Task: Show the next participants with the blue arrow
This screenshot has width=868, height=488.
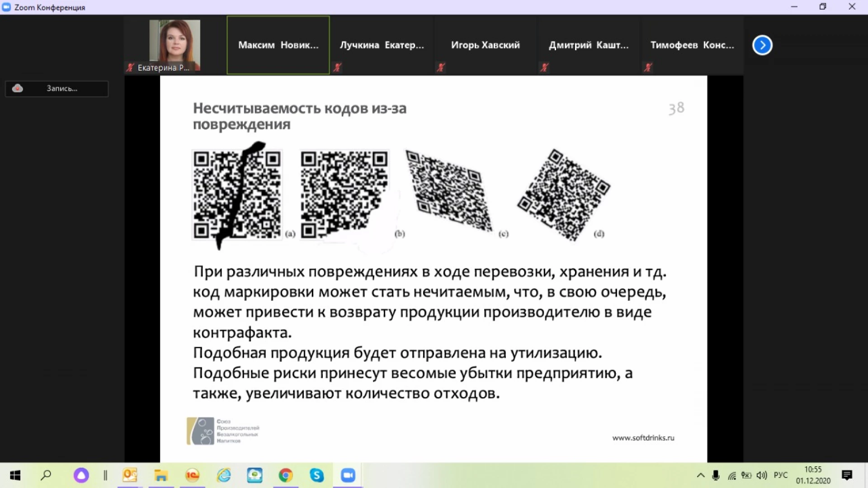Action: pyautogui.click(x=762, y=45)
